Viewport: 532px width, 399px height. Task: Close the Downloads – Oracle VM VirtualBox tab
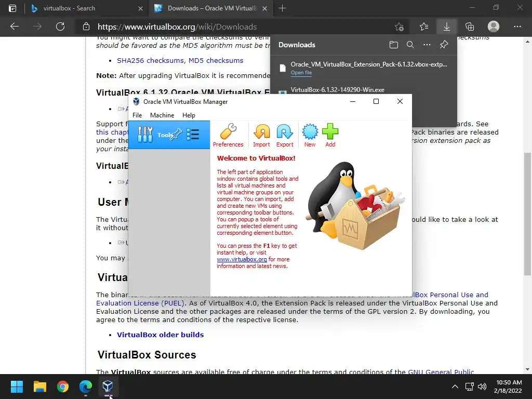[x=264, y=8]
